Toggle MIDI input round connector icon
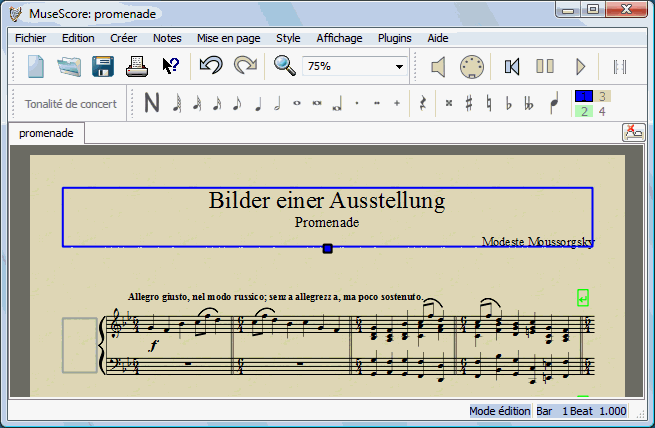This screenshot has height=428, width=655. coord(472,66)
